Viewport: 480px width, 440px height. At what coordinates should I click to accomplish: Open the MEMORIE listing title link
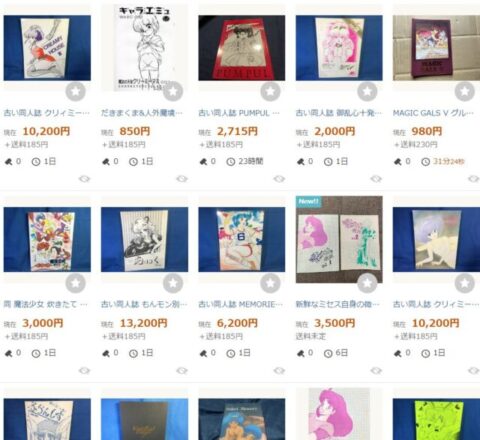click(240, 304)
